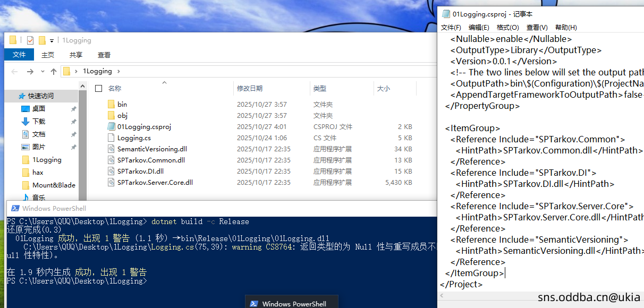
Task: Open the quick access toolbar customize dropdown
Action: pyautogui.click(x=52, y=41)
